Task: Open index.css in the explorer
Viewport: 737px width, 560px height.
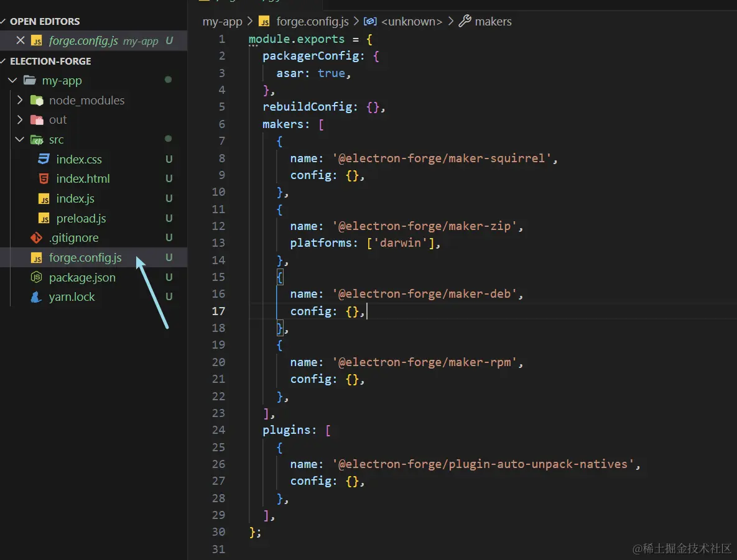Action: (79, 160)
